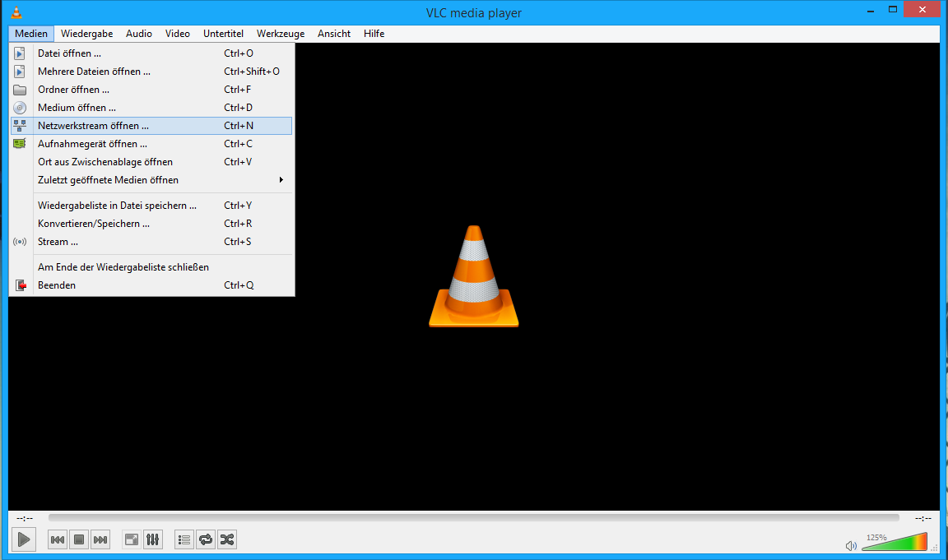Select Wiedergabeliste in Datei speichern
The width and height of the screenshot is (948, 560).
(x=151, y=206)
